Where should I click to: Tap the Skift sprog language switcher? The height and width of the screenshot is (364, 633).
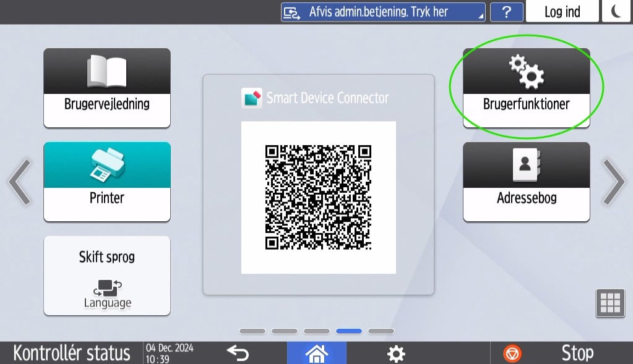click(106, 275)
